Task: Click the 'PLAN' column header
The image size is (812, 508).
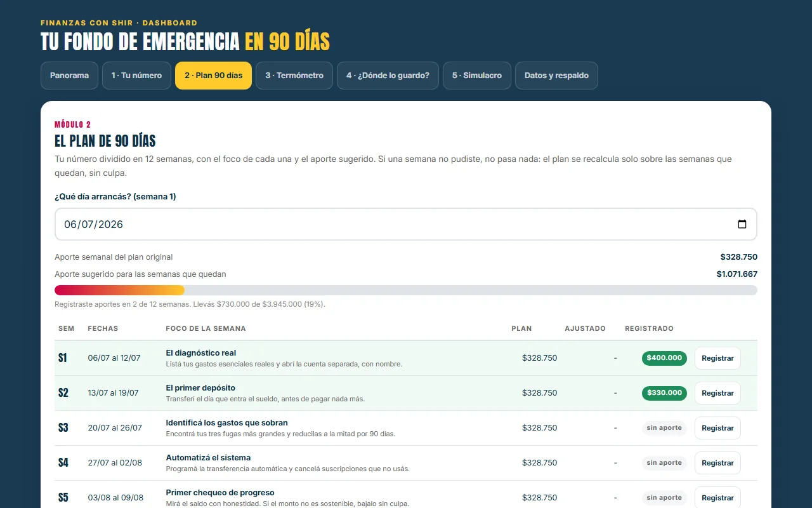Action: tap(521, 329)
